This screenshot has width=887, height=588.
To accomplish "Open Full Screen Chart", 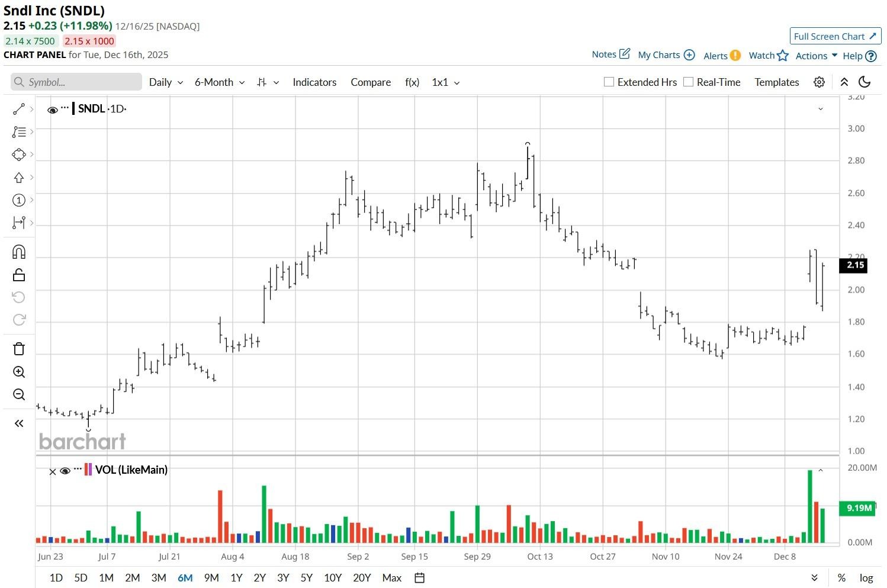I will click(835, 36).
